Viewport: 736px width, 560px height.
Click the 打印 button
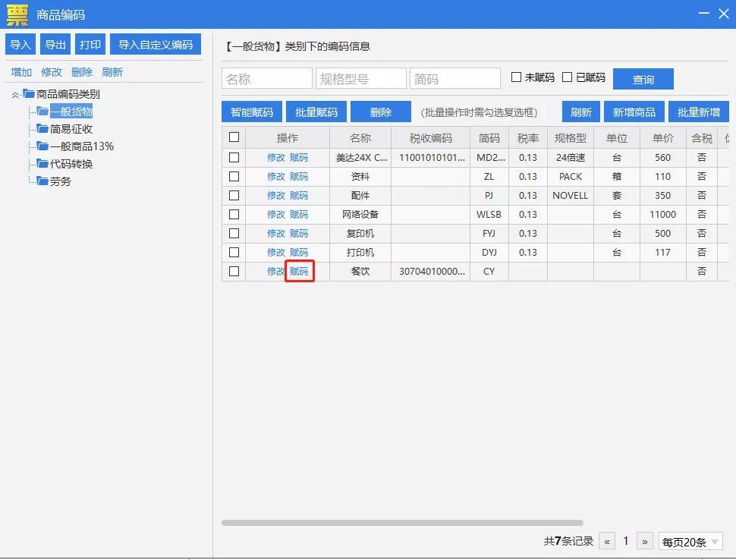coord(90,45)
